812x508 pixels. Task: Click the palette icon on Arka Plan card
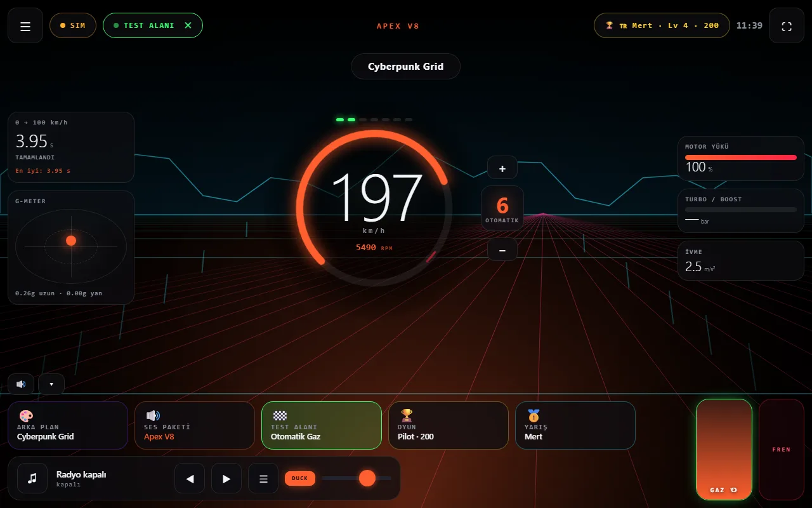click(x=26, y=416)
